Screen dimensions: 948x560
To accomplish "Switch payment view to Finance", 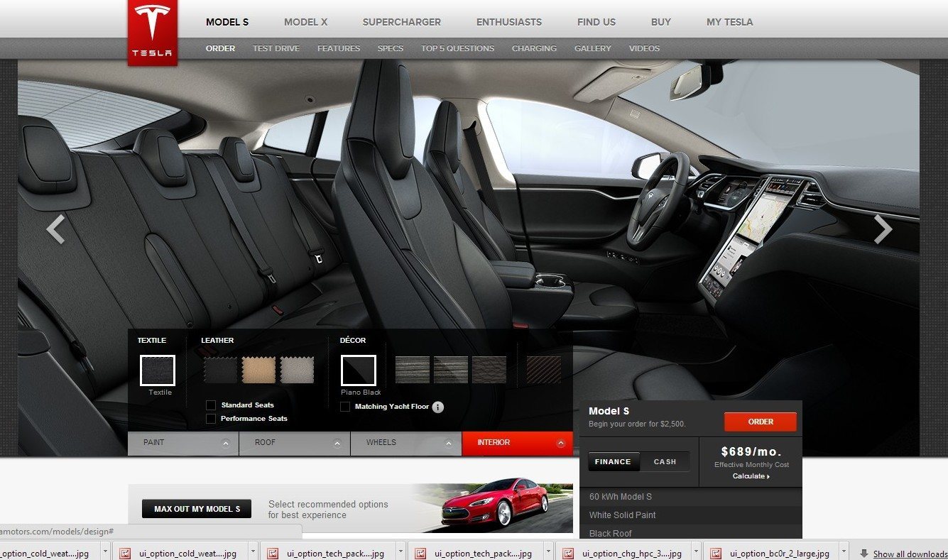I will (613, 461).
